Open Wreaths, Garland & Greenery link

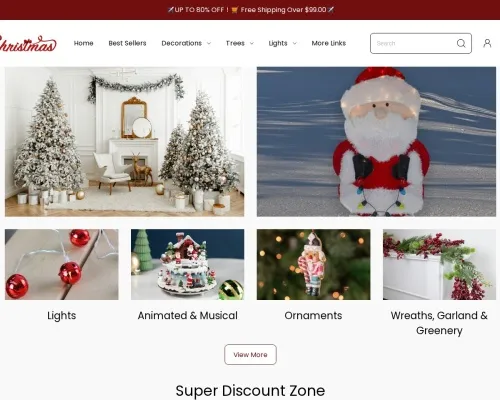pyautogui.click(x=439, y=323)
